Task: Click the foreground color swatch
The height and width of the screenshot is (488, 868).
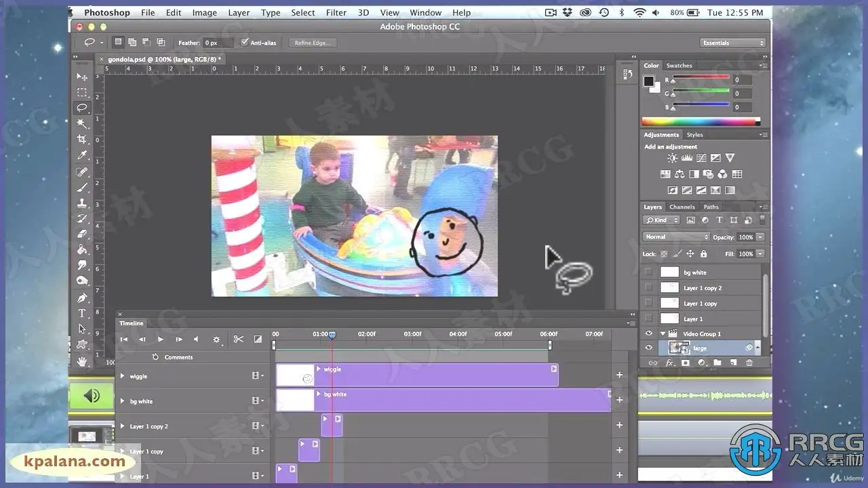Action: [x=648, y=81]
